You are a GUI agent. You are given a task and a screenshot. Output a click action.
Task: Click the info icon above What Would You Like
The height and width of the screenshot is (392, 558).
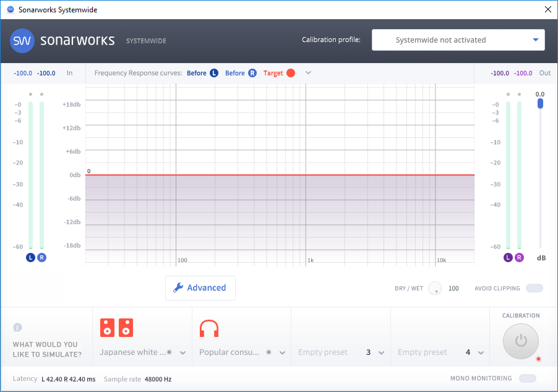pos(17,327)
